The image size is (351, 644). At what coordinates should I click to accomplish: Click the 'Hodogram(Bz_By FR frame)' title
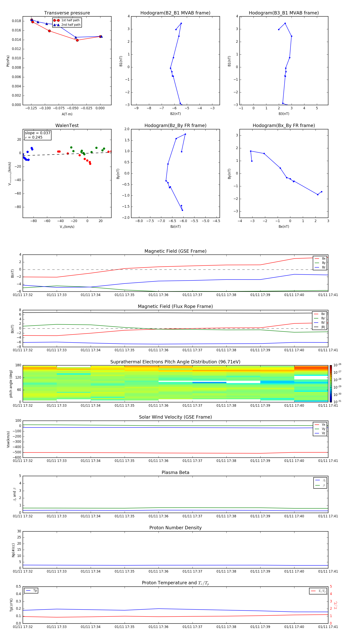pyautogui.click(x=175, y=125)
